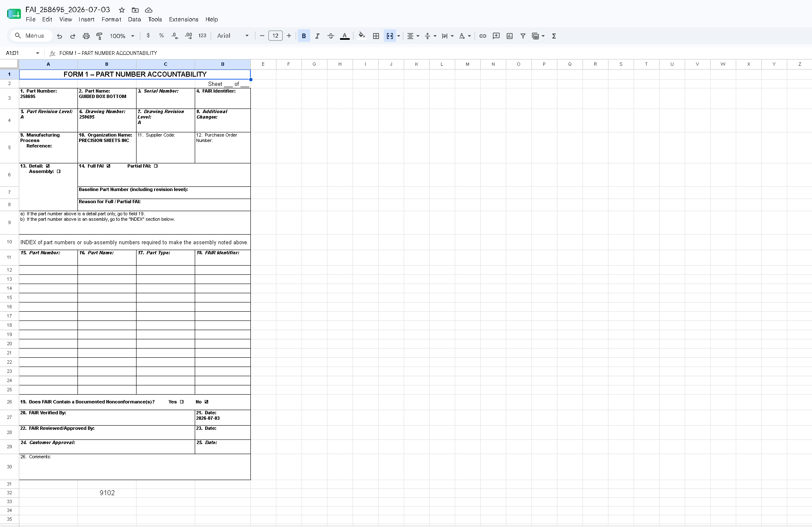Open filter views dropdown

point(538,36)
